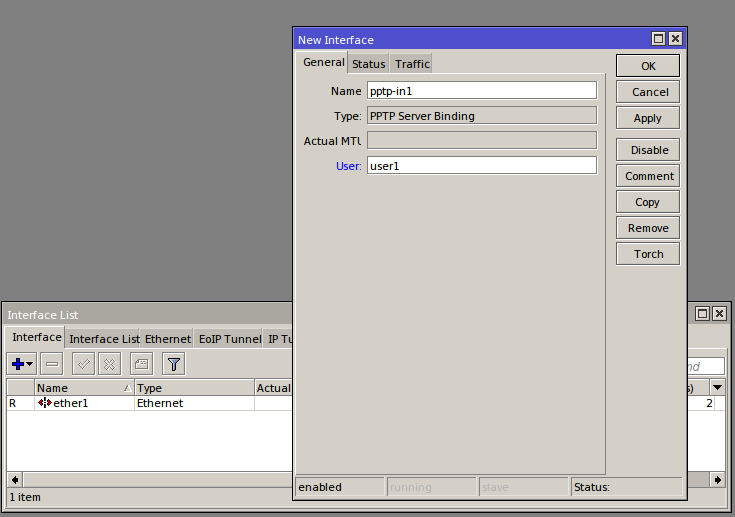Screen dimensions: 735x517
Task: Click the Name input field
Action: pos(481,91)
